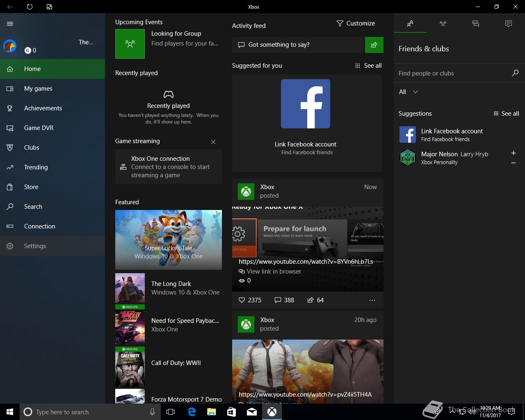
Task: Click Xbox app icon on taskbar
Action: [272, 412]
